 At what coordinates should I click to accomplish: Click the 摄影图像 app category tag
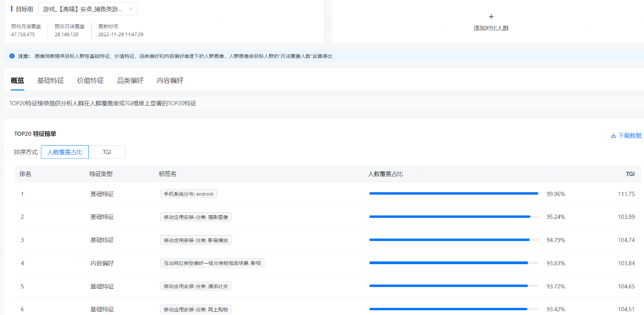coord(196,217)
